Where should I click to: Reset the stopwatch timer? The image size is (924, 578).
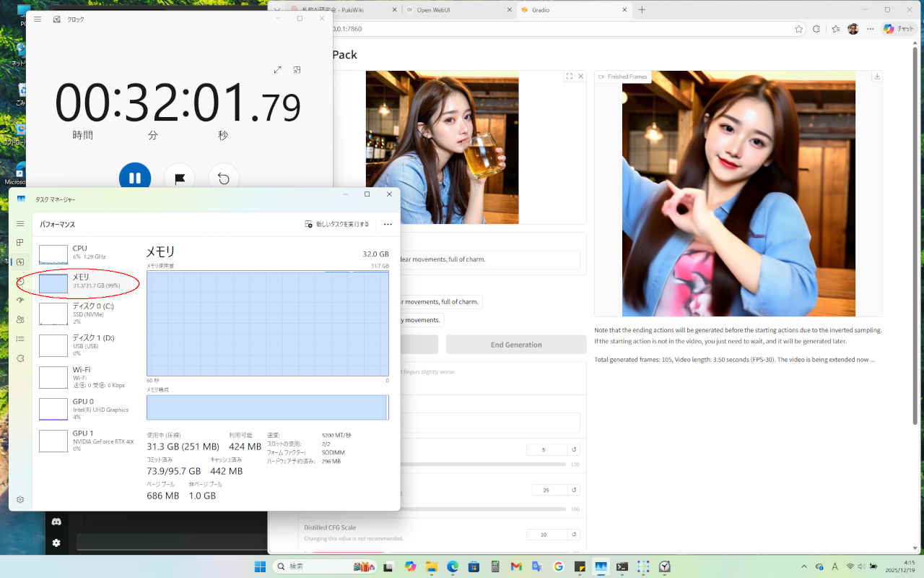coord(224,178)
